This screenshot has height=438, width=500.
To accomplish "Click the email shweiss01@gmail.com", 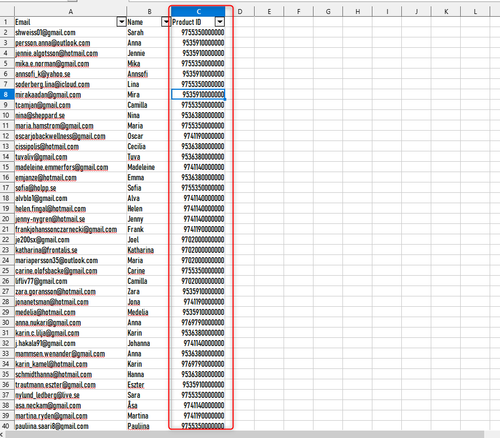I will point(45,33).
